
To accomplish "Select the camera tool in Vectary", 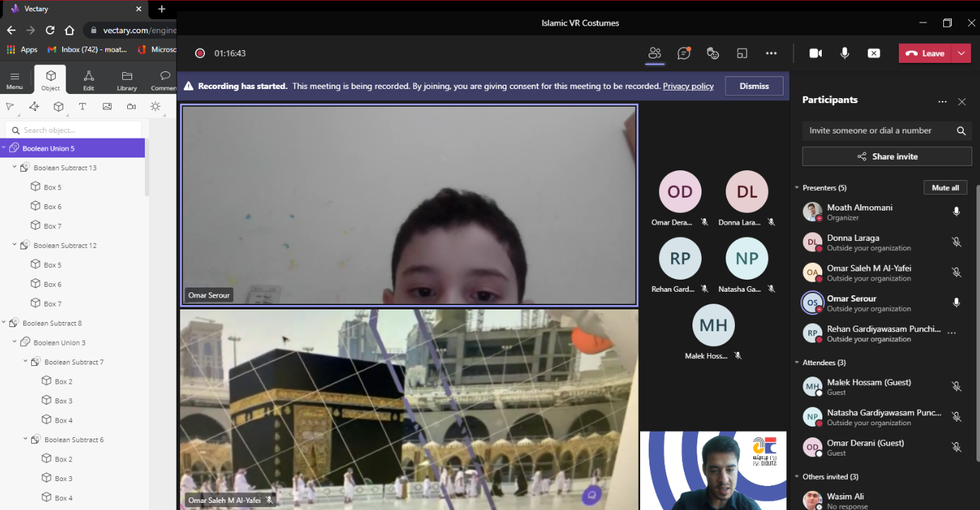I will pos(131,107).
